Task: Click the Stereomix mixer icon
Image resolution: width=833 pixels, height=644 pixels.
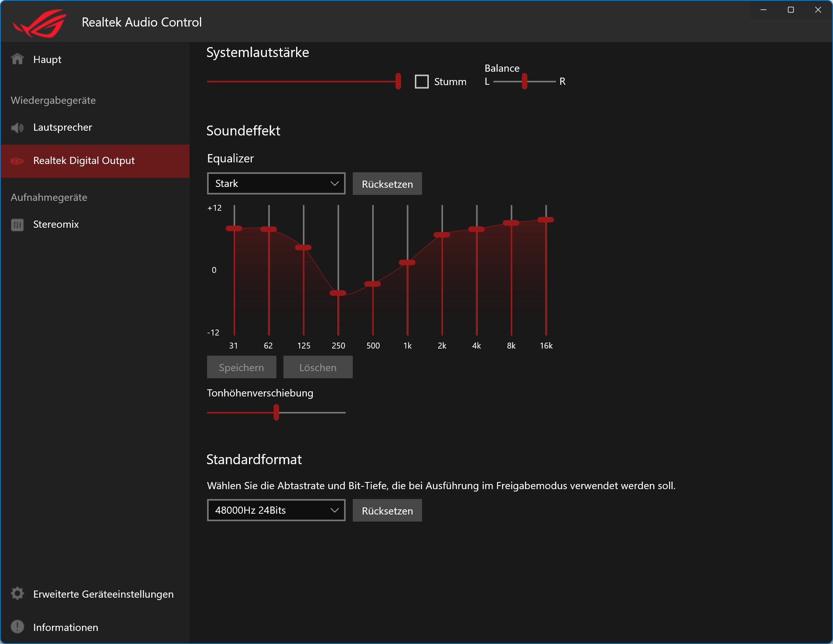Action: [x=17, y=225]
